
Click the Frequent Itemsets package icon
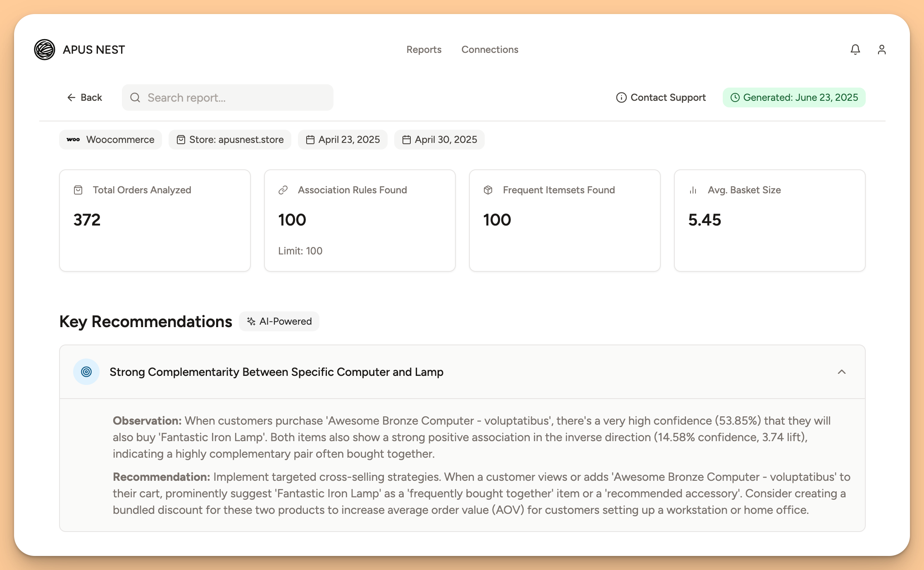click(x=488, y=190)
